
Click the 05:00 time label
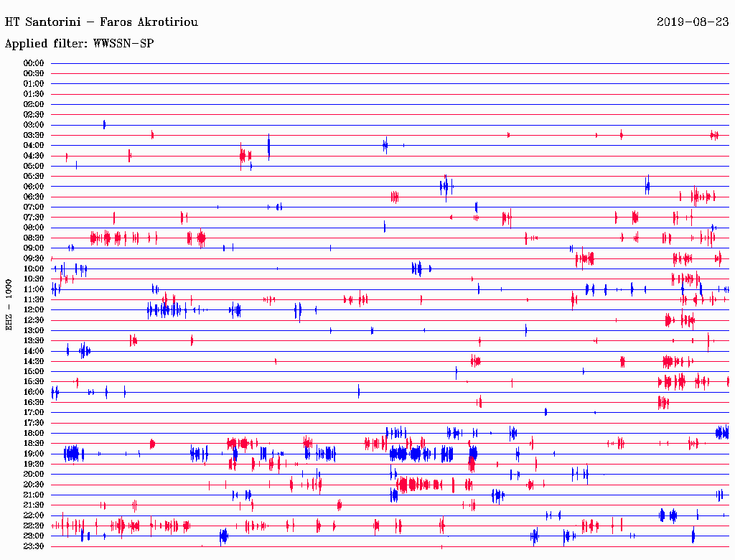pos(34,166)
